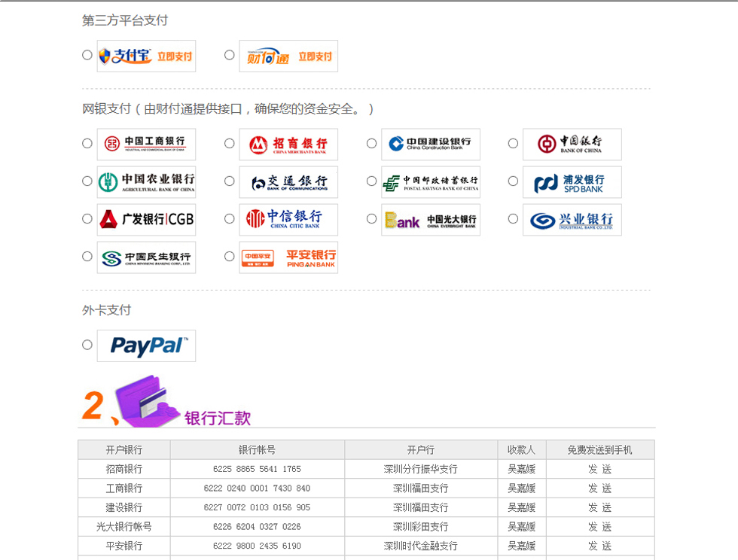Select the Tenpay 财付通 radio button
This screenshot has height=560, width=738.
[x=229, y=55]
